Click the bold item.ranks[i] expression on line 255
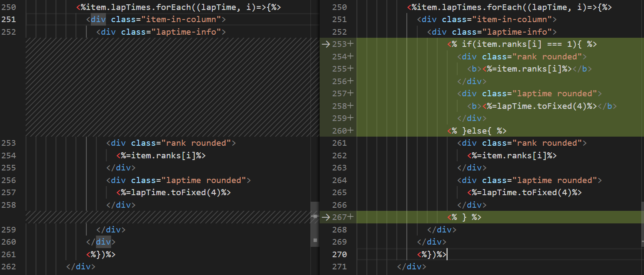 coord(530,69)
